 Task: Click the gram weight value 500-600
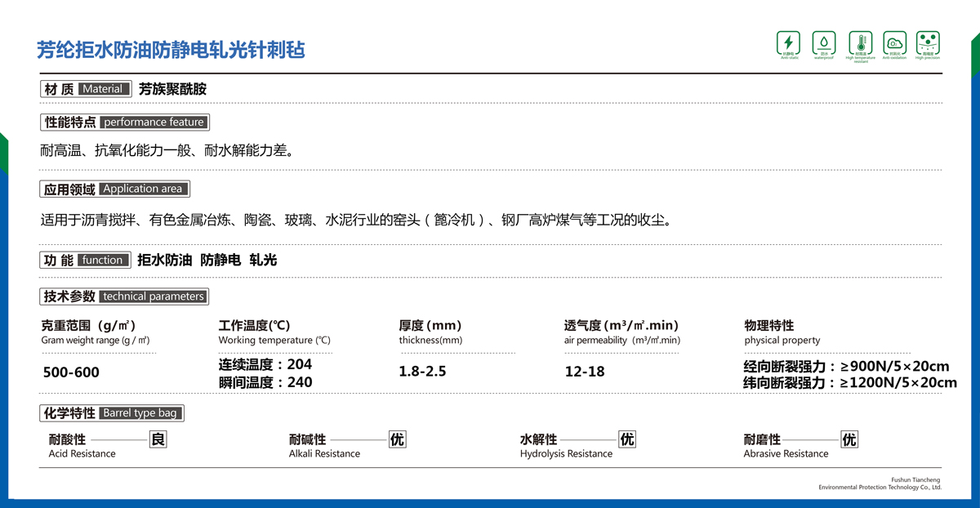click(x=71, y=372)
